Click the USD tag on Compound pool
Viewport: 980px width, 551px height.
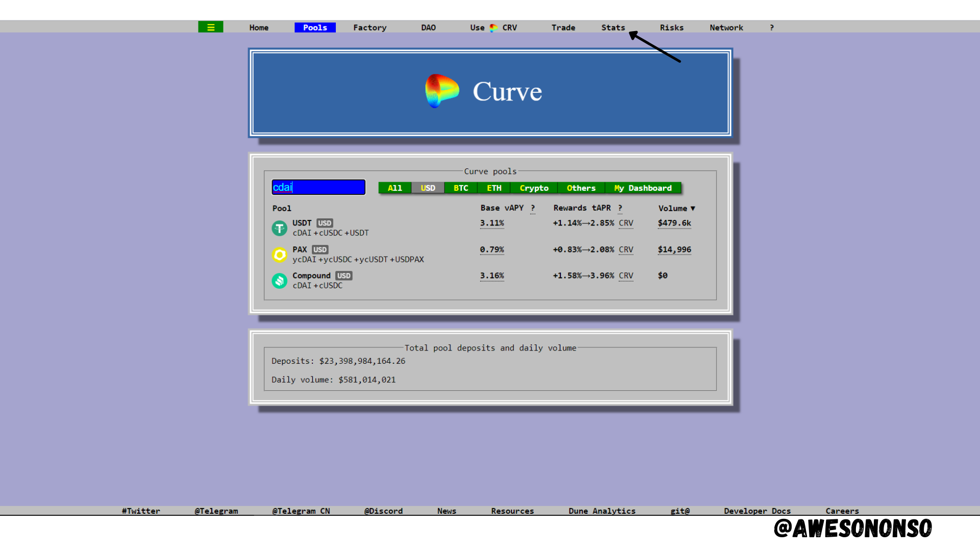click(344, 275)
